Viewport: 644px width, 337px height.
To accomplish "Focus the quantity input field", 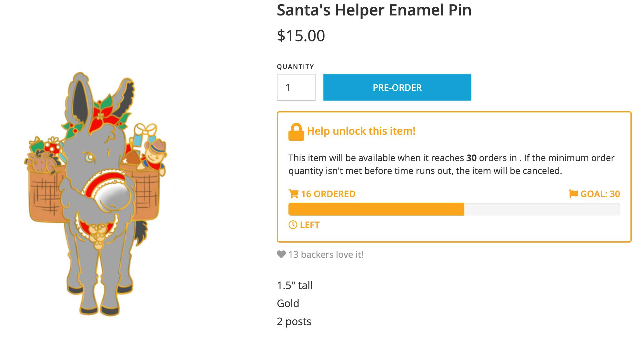I will (x=296, y=87).
